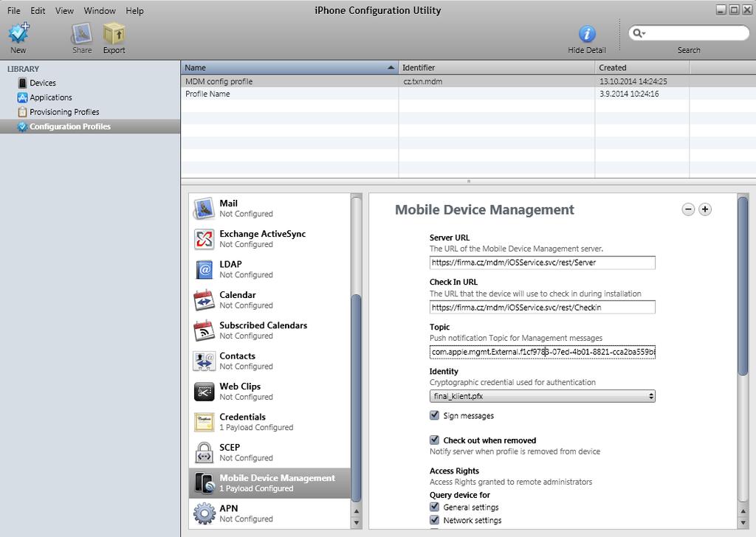Select the Applications library icon
Image resolution: width=756 pixels, height=537 pixels.
[x=22, y=97]
